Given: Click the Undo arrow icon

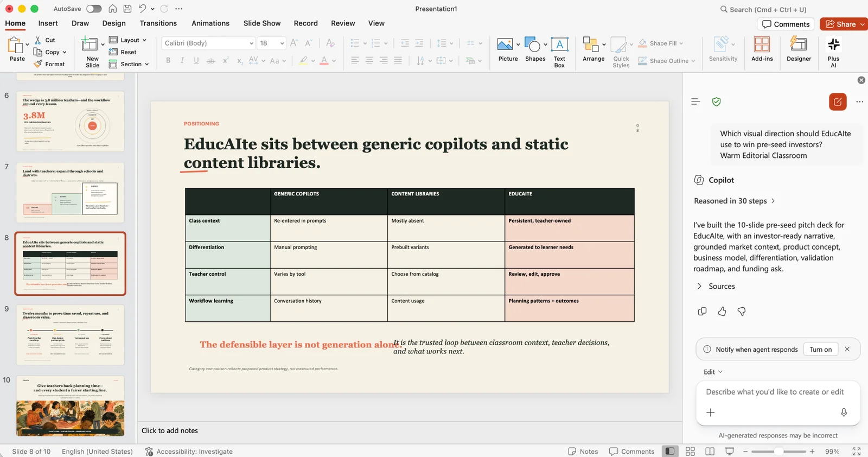Looking at the screenshot, I should (142, 9).
